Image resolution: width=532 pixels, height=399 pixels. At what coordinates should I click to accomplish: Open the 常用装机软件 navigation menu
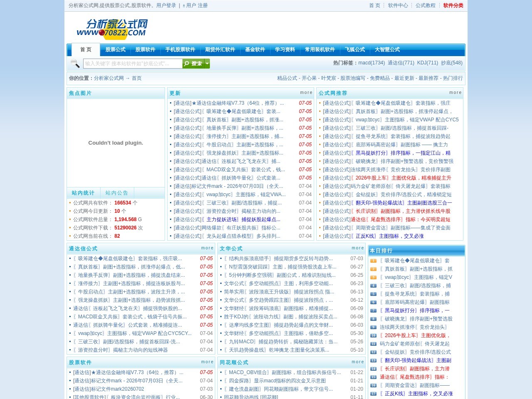(x=320, y=49)
